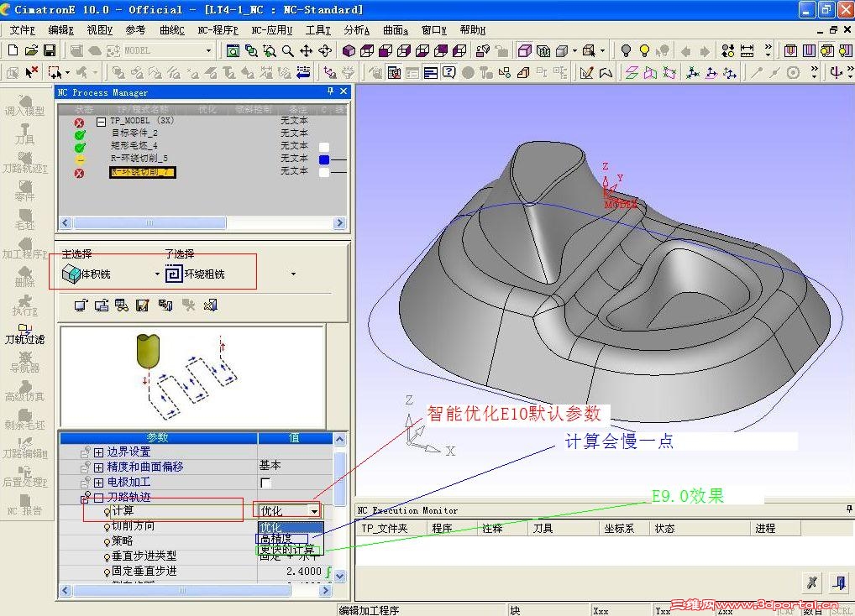This screenshot has width=855, height=616.
Task: Click the white color swatch of 矩形毛坯_4
Action: (x=324, y=147)
